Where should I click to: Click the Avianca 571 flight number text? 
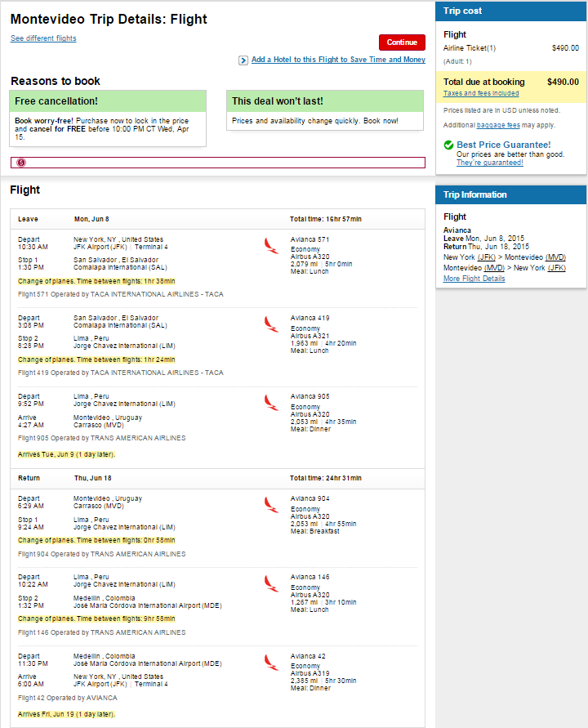pos(310,239)
